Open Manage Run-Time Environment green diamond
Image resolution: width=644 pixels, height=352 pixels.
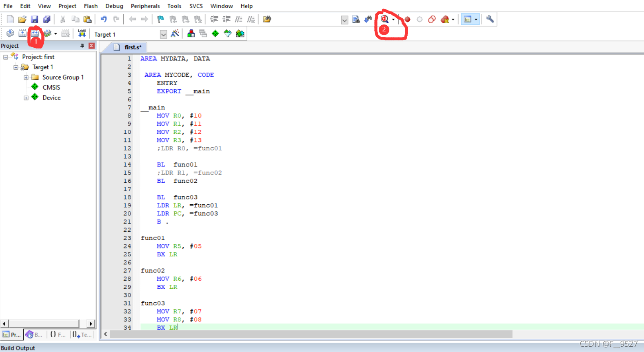pos(215,33)
